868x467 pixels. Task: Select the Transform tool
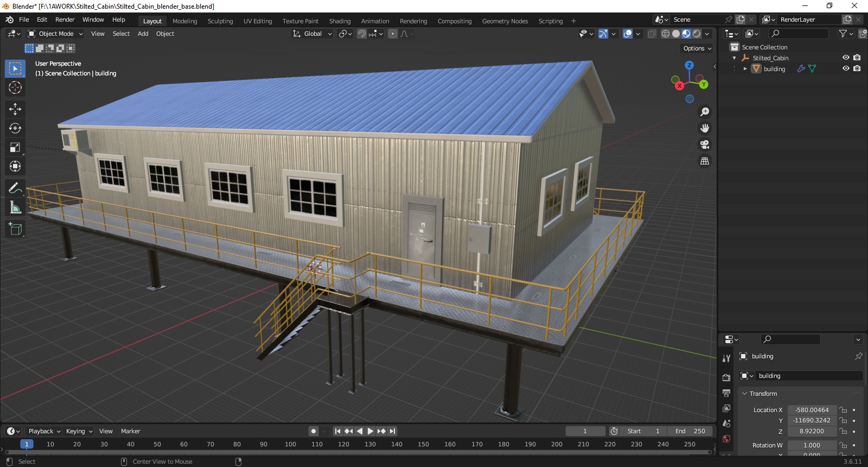[15, 166]
